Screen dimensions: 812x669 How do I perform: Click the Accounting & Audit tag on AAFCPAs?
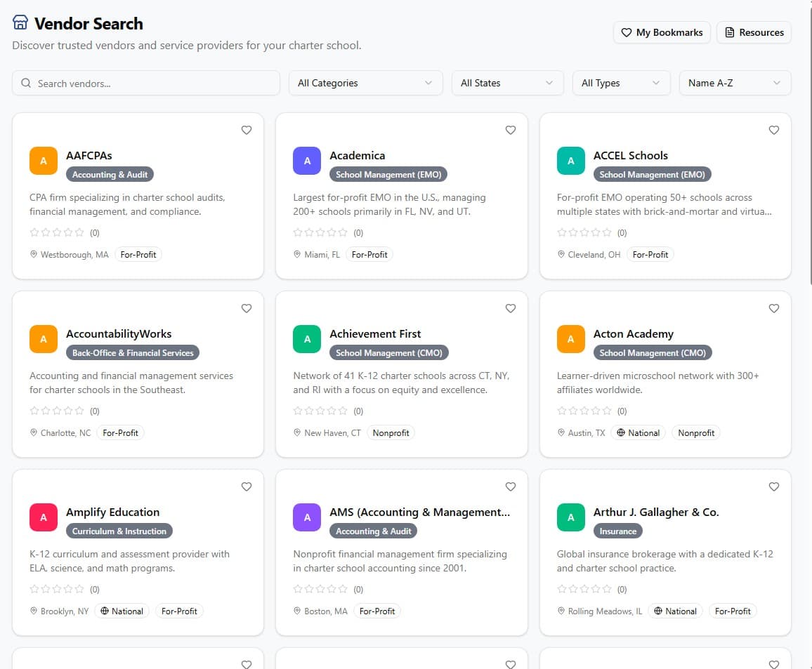tap(110, 174)
